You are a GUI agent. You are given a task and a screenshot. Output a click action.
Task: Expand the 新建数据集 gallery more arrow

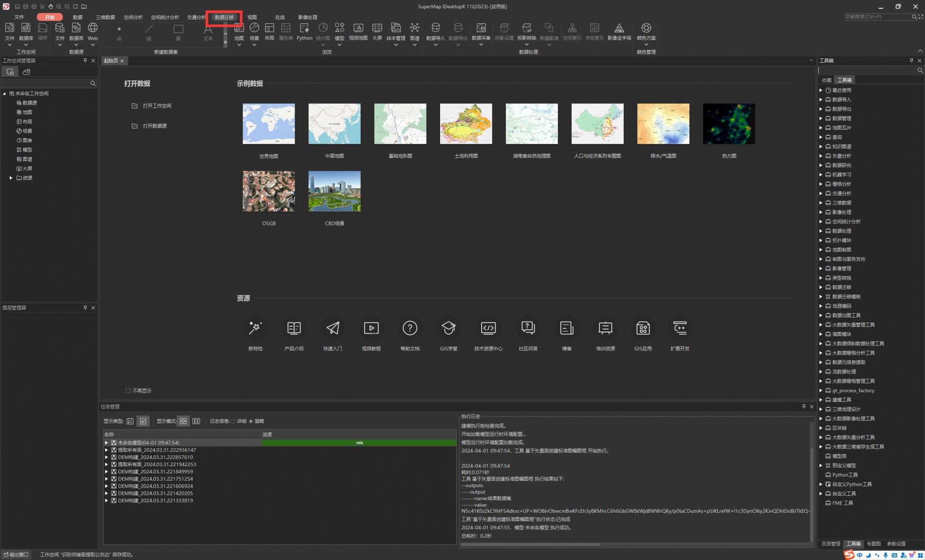(225, 43)
